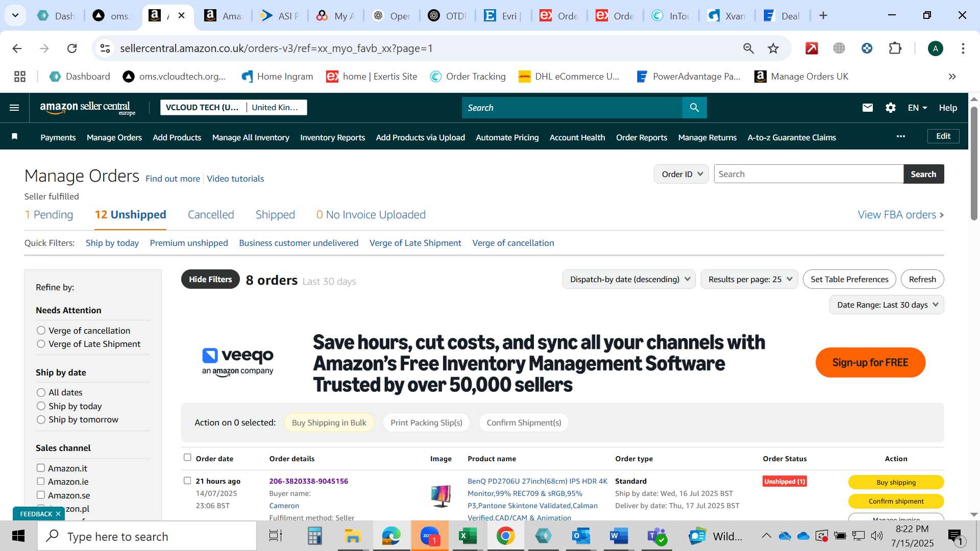Tick the checkbox for order 206-3820338-9045156
This screenshot has width=980, height=551.
(187, 481)
